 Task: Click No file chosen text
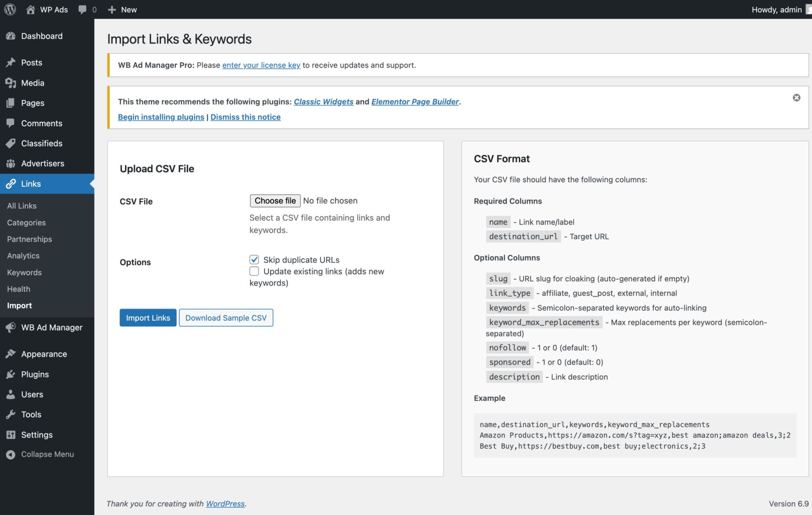click(330, 201)
